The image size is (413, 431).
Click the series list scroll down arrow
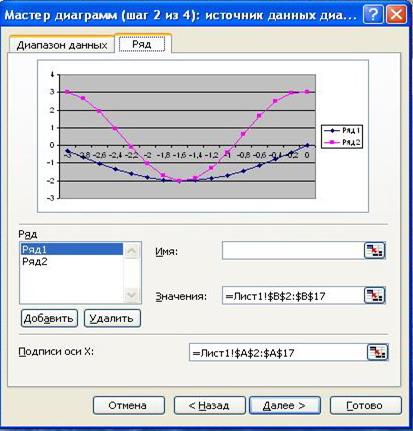pos(132,295)
